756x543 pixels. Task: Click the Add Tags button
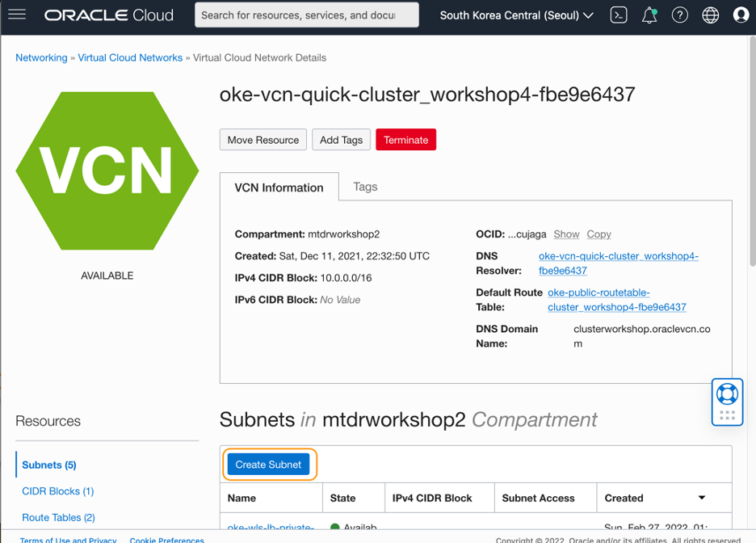[341, 140]
